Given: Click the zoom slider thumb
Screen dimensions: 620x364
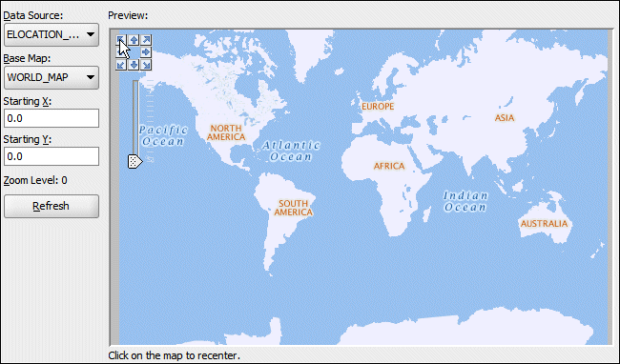Looking at the screenshot, I should coord(134,161).
